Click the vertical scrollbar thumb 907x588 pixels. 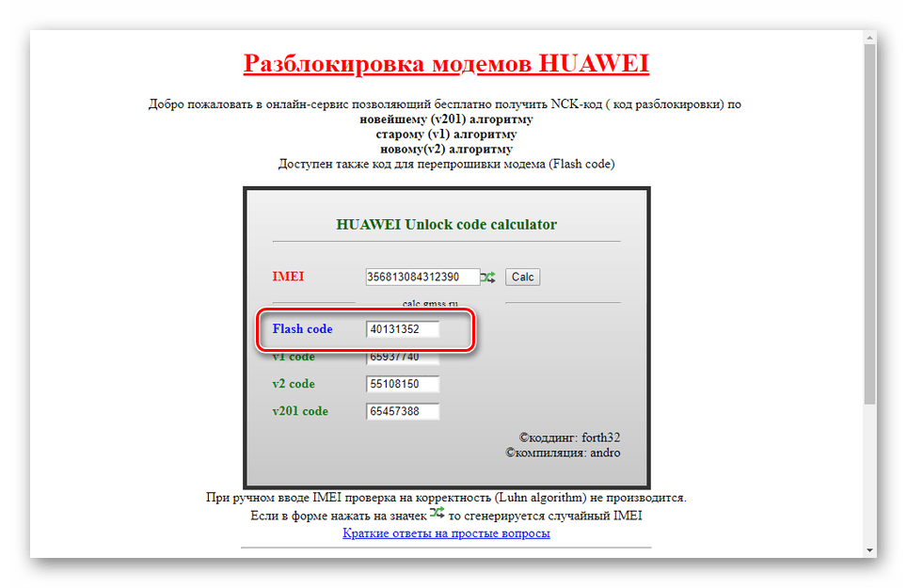[869, 224]
